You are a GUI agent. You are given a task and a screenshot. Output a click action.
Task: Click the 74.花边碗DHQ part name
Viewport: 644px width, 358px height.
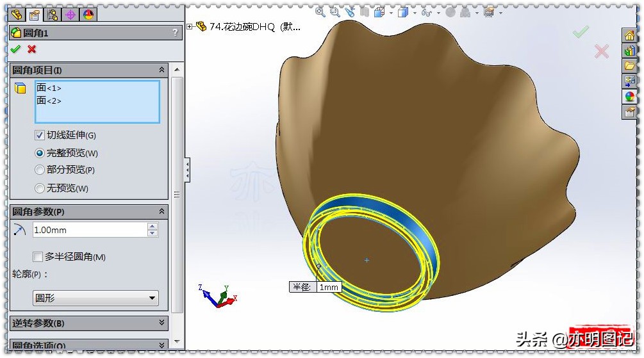point(254,27)
